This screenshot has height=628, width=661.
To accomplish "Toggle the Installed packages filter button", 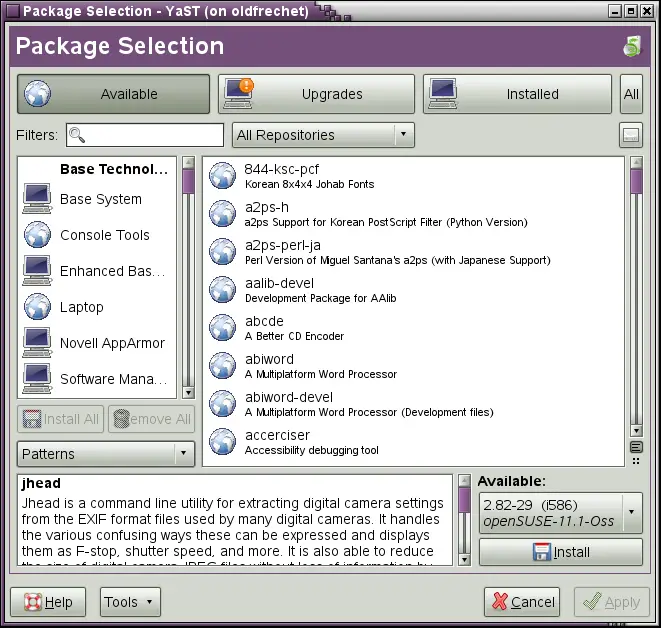I will pos(517,94).
